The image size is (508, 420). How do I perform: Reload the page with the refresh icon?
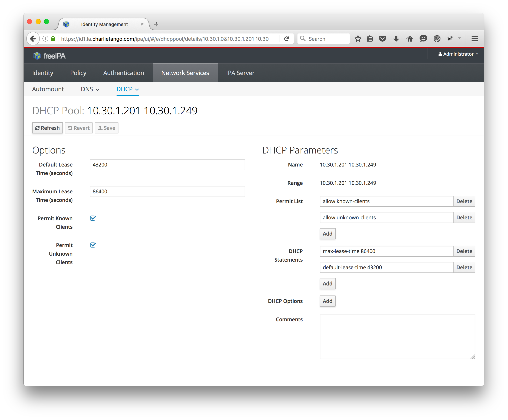tap(287, 39)
